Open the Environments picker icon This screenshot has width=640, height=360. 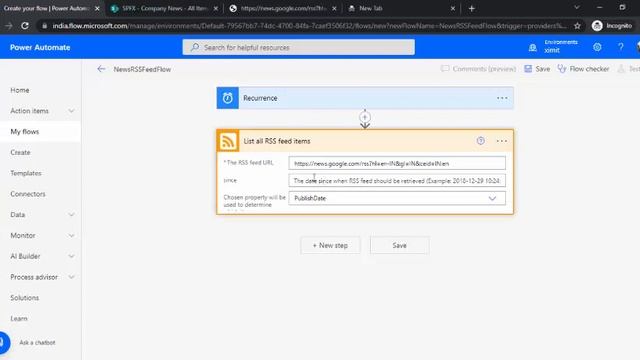coord(533,48)
